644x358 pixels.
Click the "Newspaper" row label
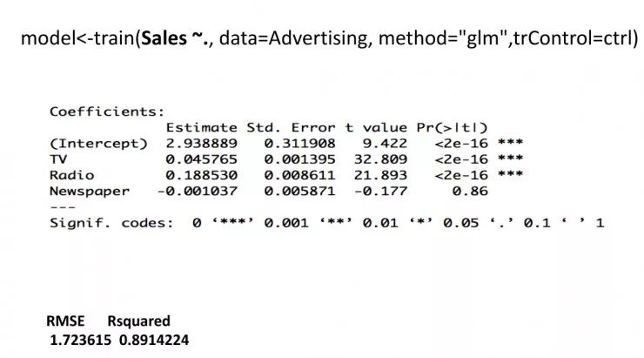click(x=89, y=191)
